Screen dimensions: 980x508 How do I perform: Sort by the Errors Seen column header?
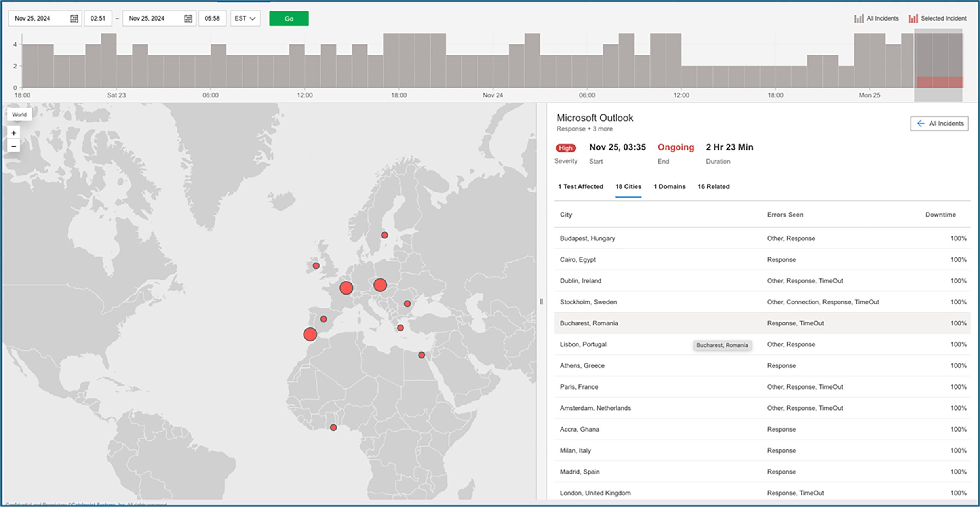(785, 215)
